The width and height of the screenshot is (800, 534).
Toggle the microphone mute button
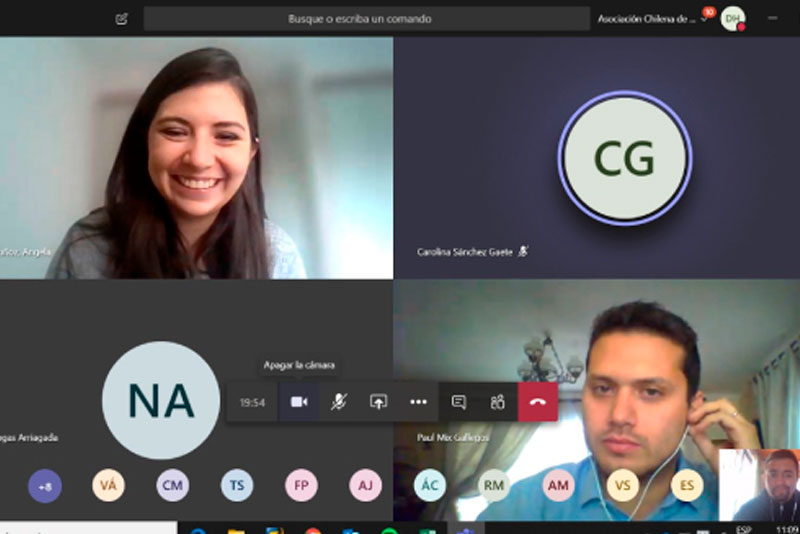click(x=339, y=402)
